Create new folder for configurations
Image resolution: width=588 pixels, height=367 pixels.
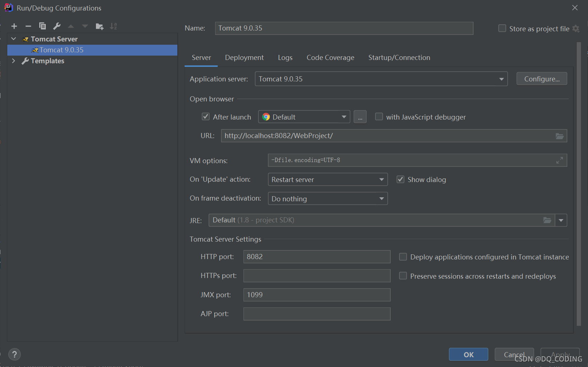[99, 26]
